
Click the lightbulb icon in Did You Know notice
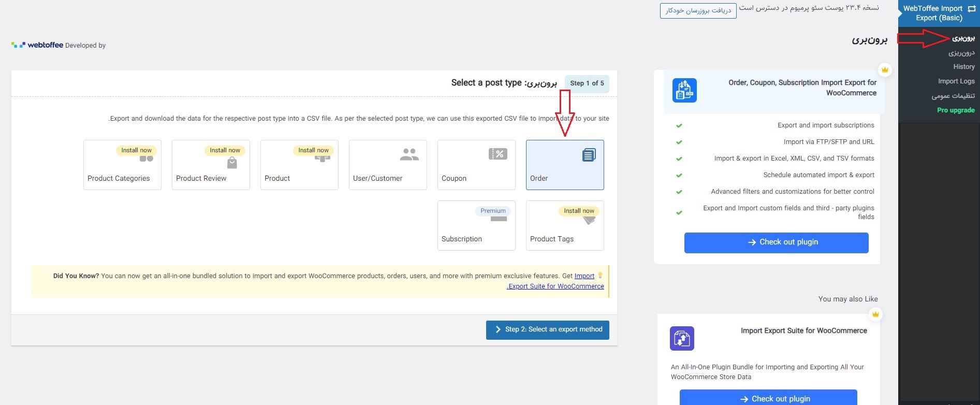(x=601, y=276)
